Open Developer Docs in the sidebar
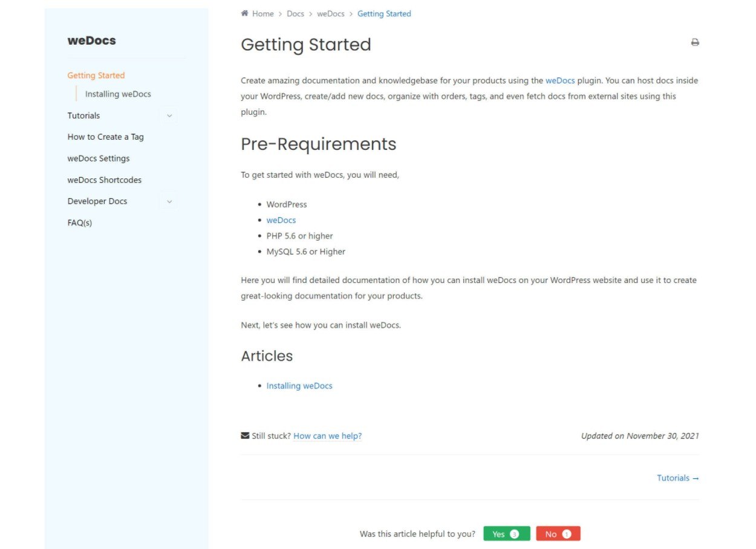 [x=97, y=201]
